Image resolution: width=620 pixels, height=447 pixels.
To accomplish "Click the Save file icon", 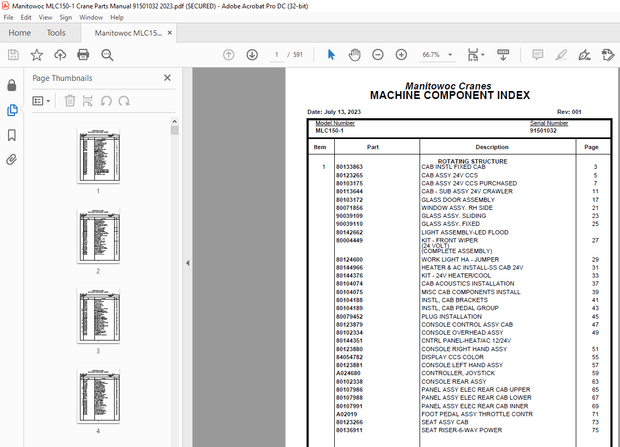I will pyautogui.click(x=13, y=55).
